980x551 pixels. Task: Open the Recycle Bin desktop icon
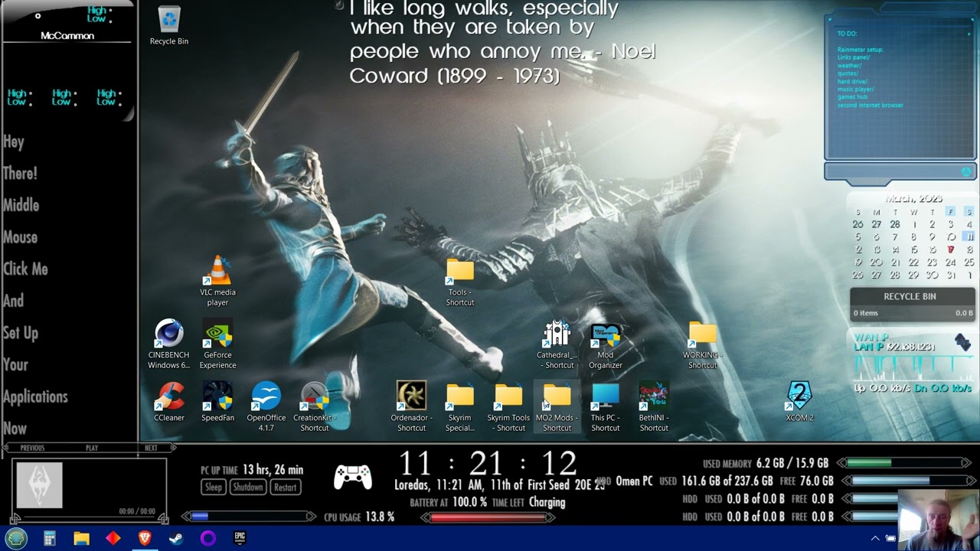[168, 25]
